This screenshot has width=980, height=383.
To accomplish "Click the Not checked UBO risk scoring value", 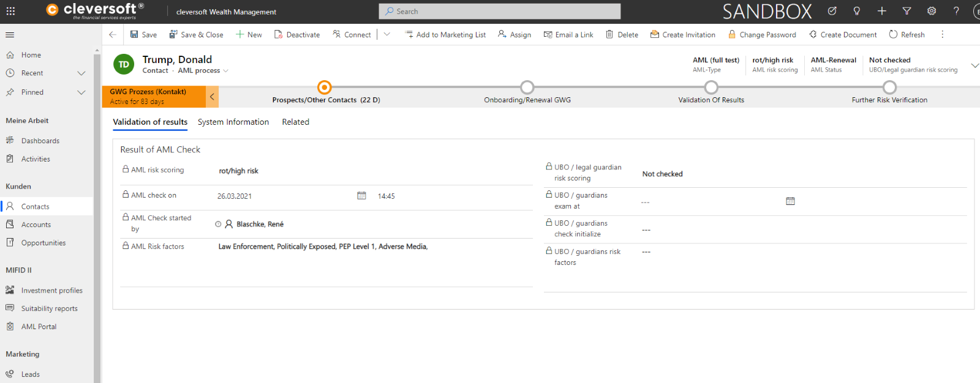I will pos(662,174).
